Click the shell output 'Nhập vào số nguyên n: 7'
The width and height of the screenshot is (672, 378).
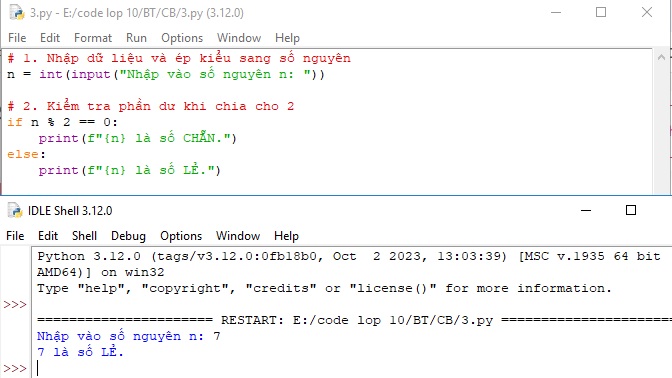[129, 336]
